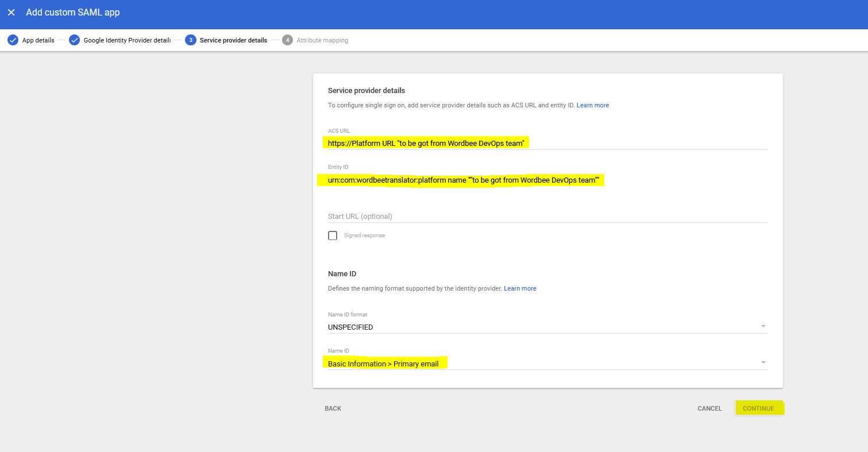
Task: Expand the Name ID dropdown arrow
Action: [x=763, y=362]
